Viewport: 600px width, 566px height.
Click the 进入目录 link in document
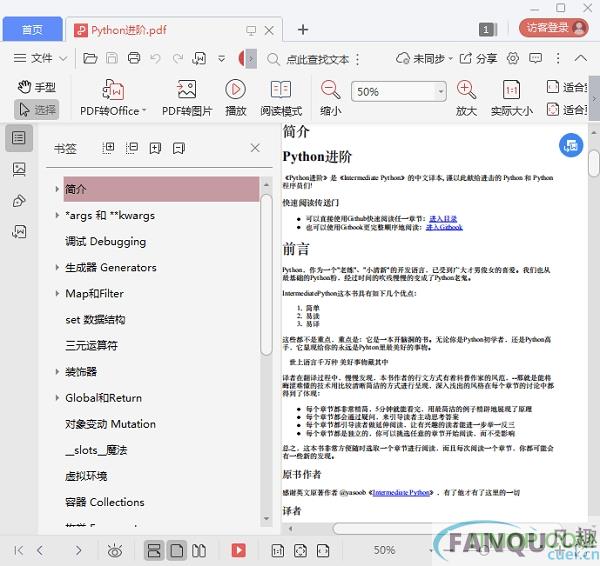[x=443, y=219]
